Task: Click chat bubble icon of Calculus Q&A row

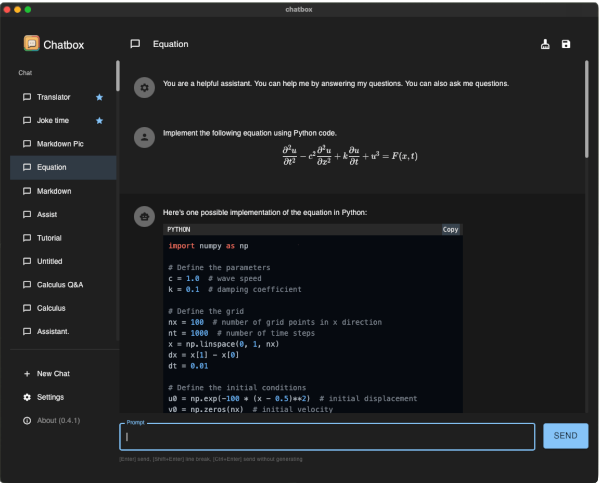Action: [27, 285]
